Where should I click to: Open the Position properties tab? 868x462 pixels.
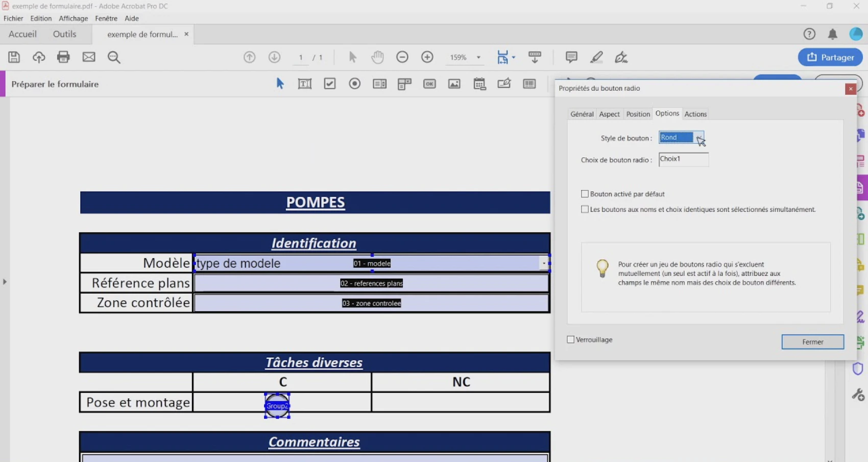[638, 114]
